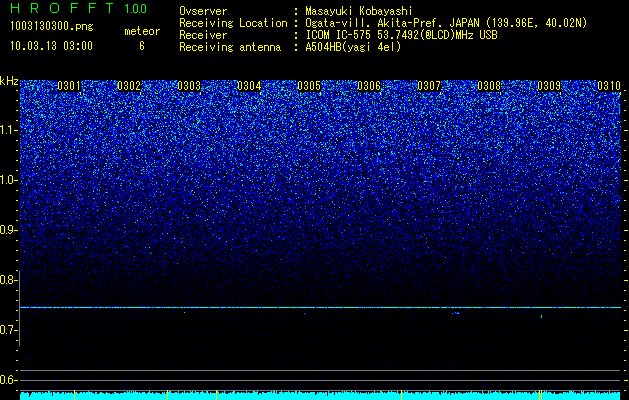
Task: Click the meteor count value 6
Action: click(142, 46)
